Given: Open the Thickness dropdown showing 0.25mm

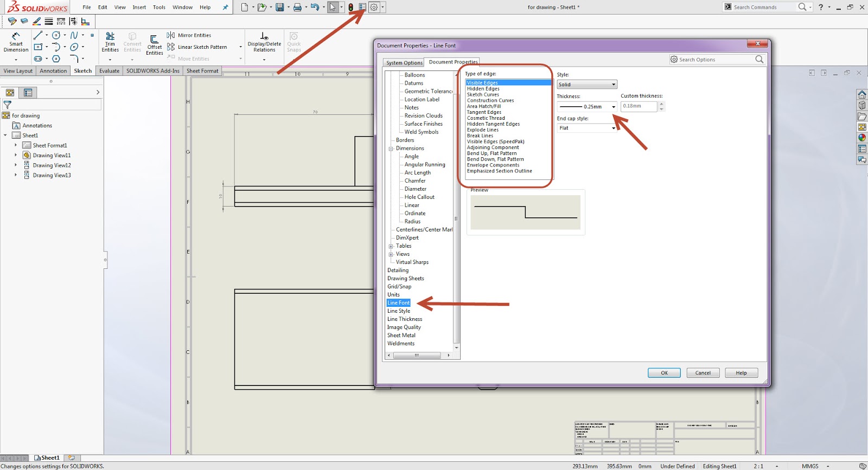Looking at the screenshot, I should point(587,107).
